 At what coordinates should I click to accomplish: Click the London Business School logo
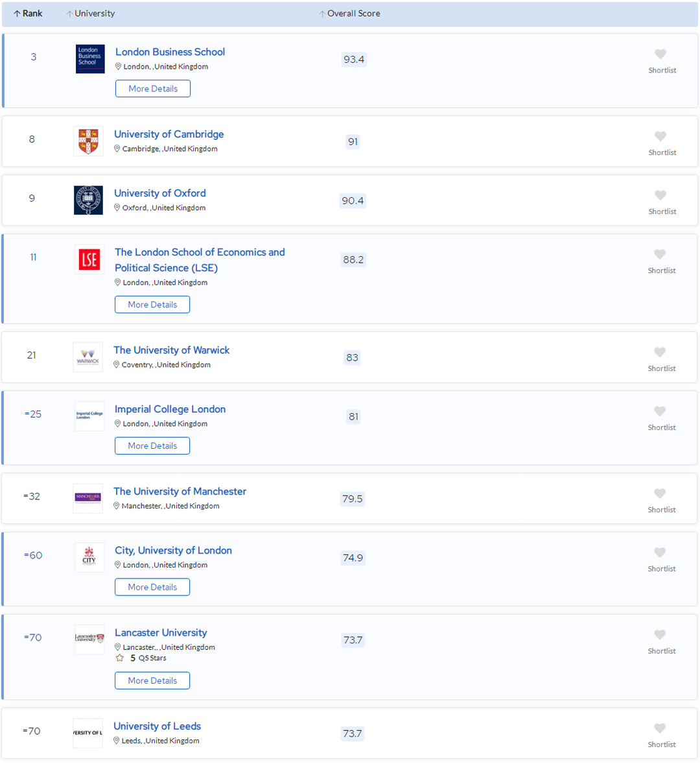[89, 59]
